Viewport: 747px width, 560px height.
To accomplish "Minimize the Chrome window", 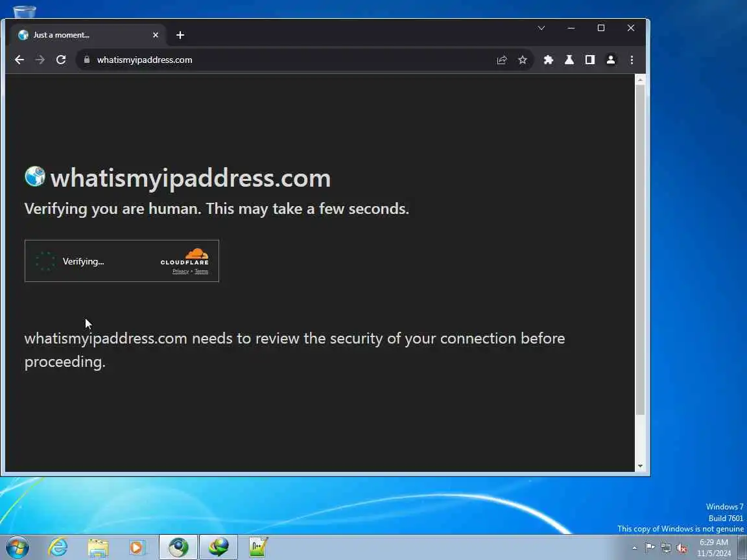I will coord(571,28).
